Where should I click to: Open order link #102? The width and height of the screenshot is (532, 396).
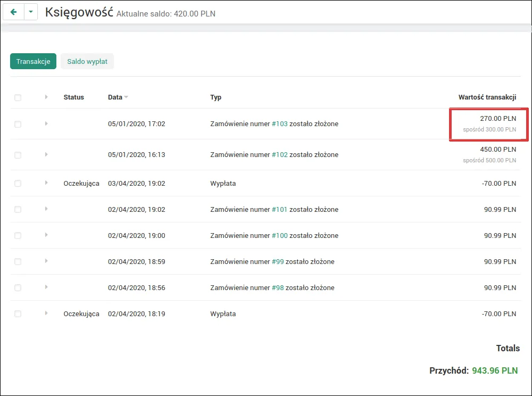(x=280, y=155)
